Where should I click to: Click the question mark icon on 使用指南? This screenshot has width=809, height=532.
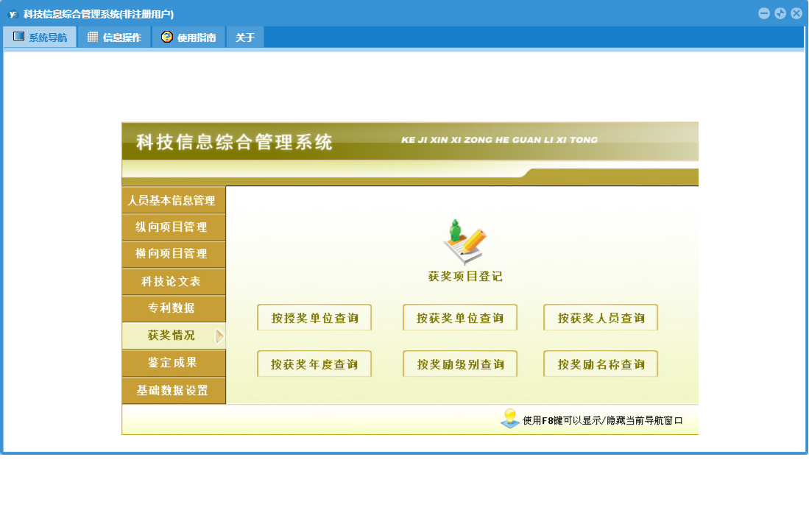(x=166, y=37)
